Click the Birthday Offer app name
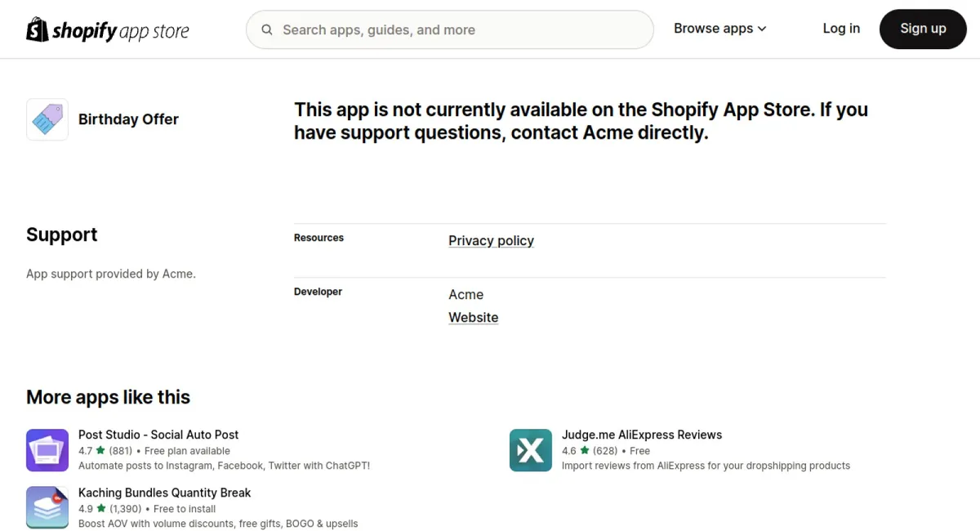 (128, 119)
